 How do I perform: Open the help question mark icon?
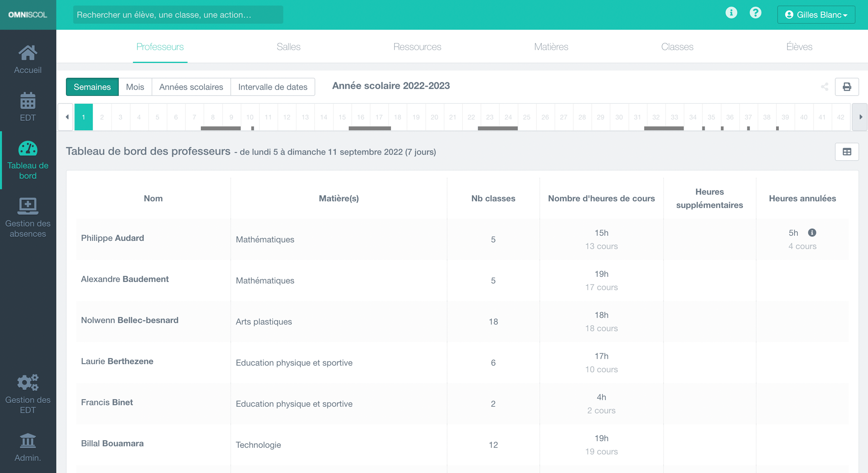[x=755, y=13]
